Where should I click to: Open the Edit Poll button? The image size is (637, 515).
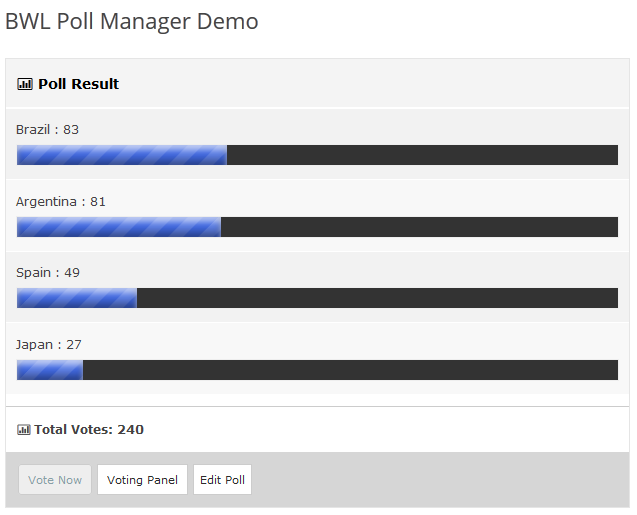[x=222, y=480]
